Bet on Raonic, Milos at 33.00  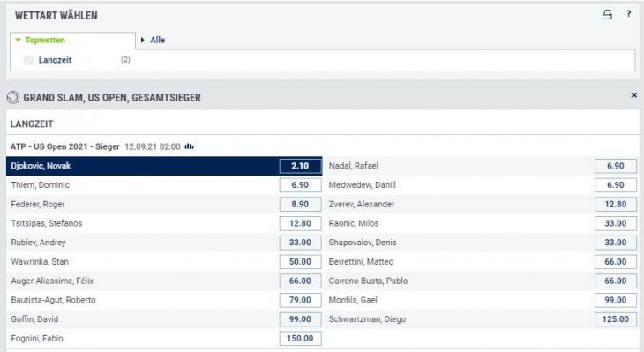[x=615, y=223]
